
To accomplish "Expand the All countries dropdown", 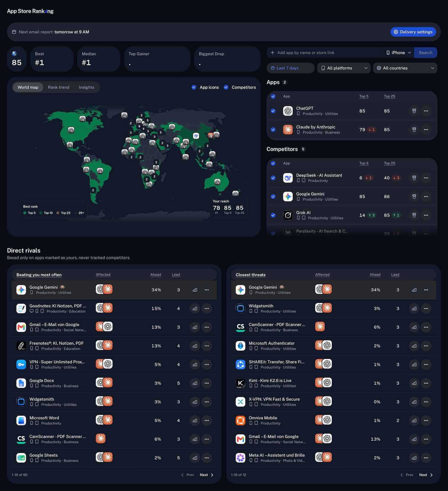I will 405,68.
